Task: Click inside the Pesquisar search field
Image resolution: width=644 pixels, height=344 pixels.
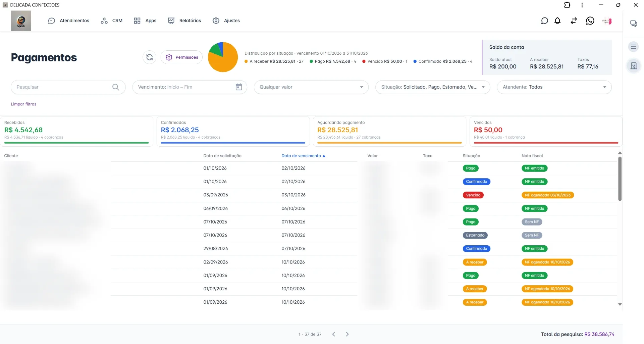Action: [x=62, y=87]
